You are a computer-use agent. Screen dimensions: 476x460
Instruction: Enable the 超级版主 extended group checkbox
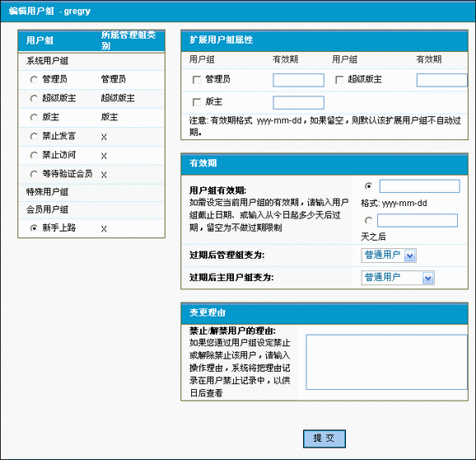339,80
